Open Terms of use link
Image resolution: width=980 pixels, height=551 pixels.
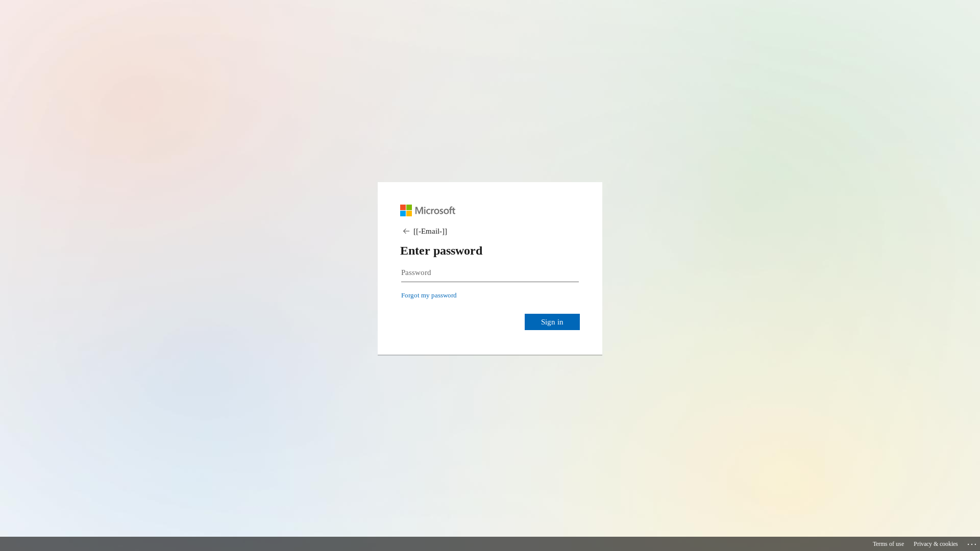pyautogui.click(x=888, y=544)
